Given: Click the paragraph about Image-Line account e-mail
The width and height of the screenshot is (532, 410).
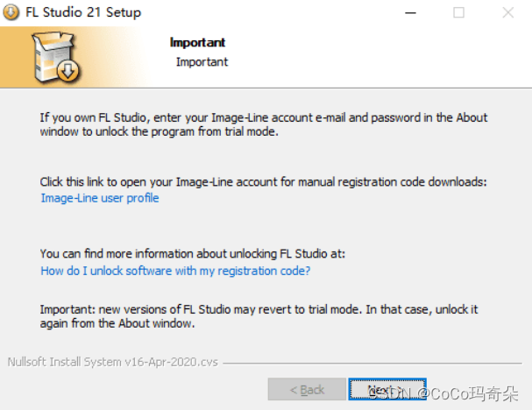Looking at the screenshot, I should 264,124.
